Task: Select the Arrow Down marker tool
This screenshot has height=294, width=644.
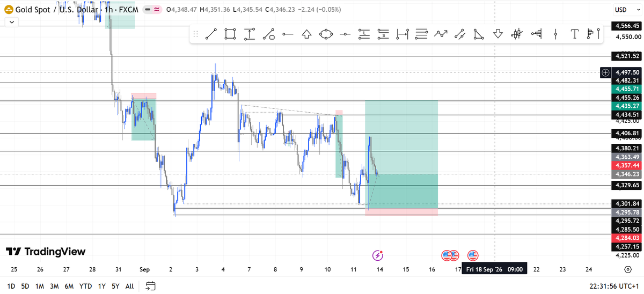Action: [498, 34]
